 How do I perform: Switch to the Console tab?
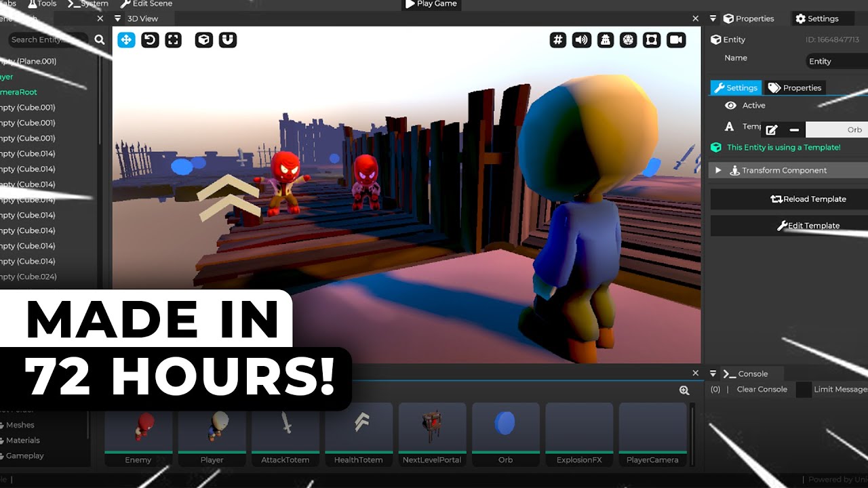(745, 373)
